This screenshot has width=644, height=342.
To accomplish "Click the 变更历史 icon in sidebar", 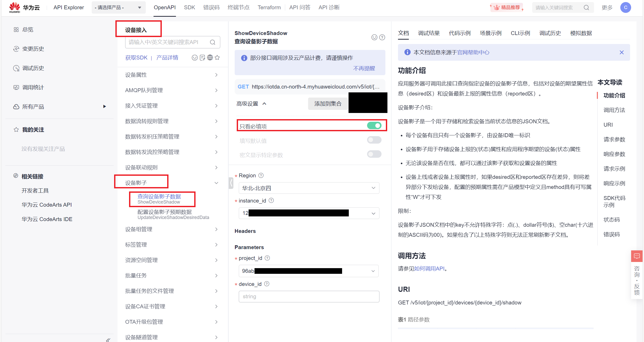I will click(16, 49).
